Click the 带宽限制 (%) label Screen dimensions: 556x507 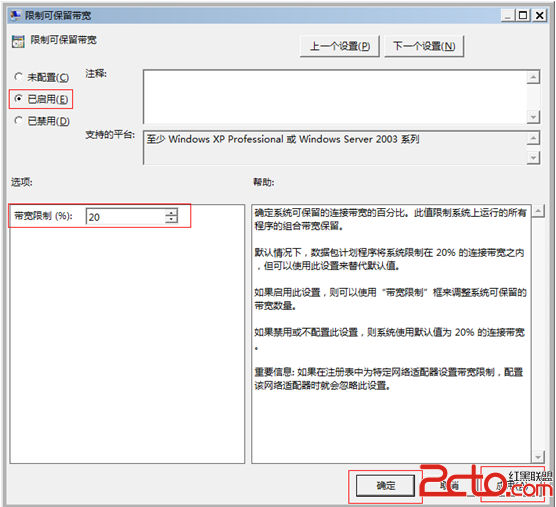pos(43,216)
